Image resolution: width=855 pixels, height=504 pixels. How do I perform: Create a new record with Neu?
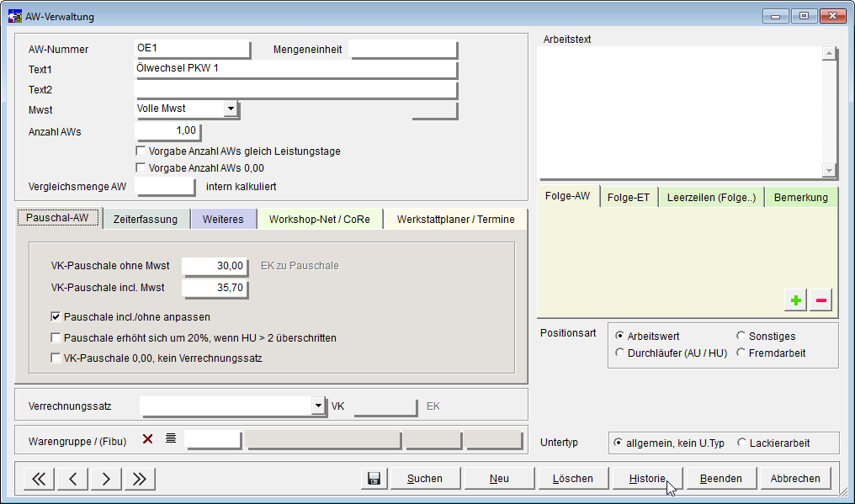tap(500, 479)
